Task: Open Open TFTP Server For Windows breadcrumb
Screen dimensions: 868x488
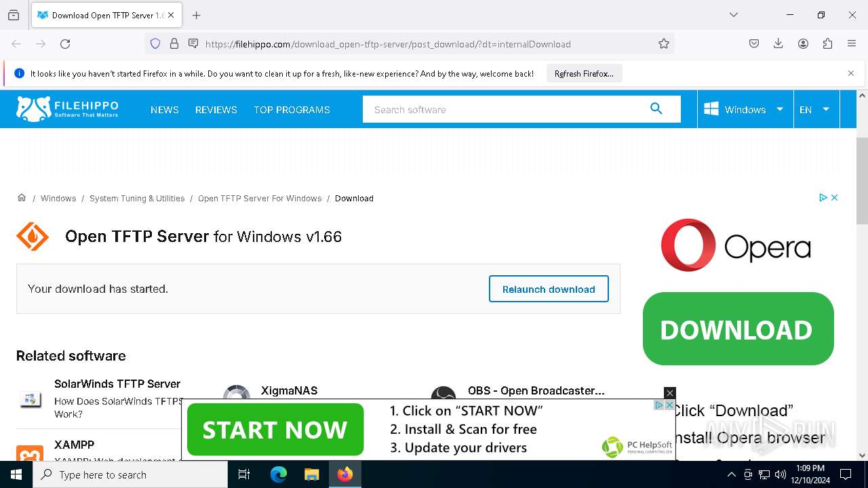Action: pyautogui.click(x=260, y=199)
